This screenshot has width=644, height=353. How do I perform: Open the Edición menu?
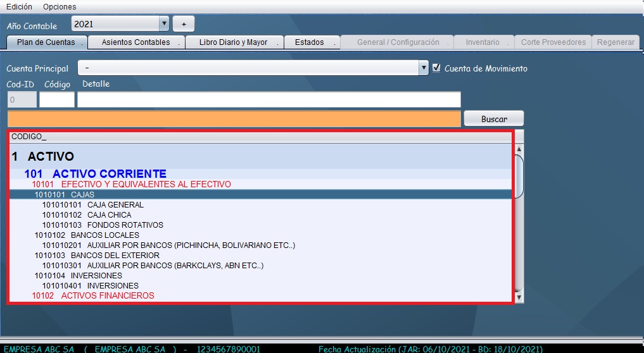pos(19,6)
